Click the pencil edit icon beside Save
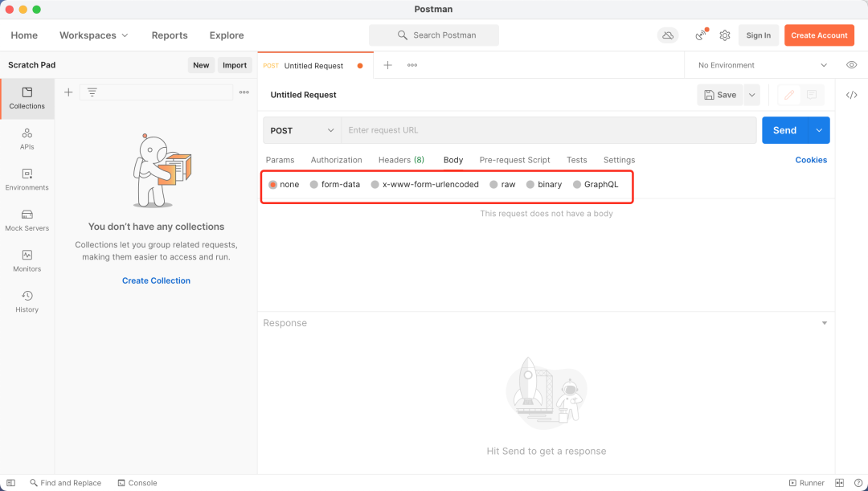The width and height of the screenshot is (868, 491). pyautogui.click(x=789, y=95)
